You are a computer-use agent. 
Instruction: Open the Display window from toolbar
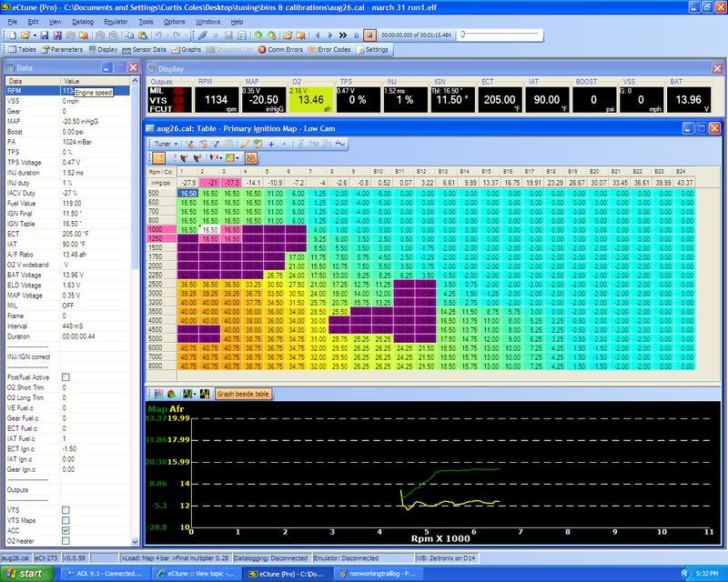pos(103,49)
